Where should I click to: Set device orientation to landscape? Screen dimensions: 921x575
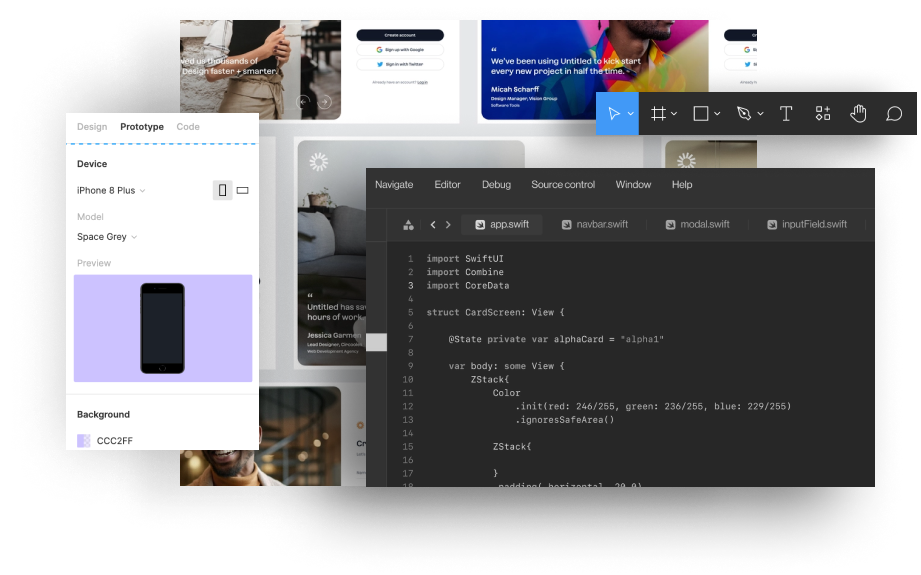(242, 190)
